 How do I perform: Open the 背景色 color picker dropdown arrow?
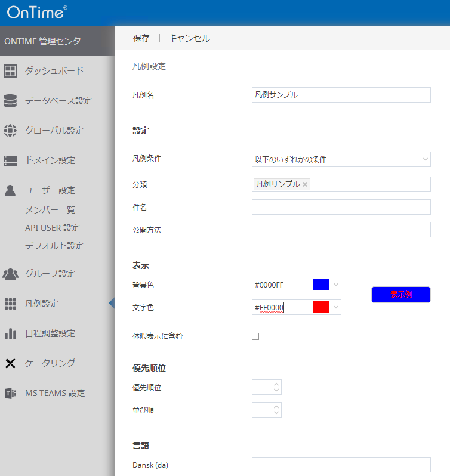[x=336, y=285]
